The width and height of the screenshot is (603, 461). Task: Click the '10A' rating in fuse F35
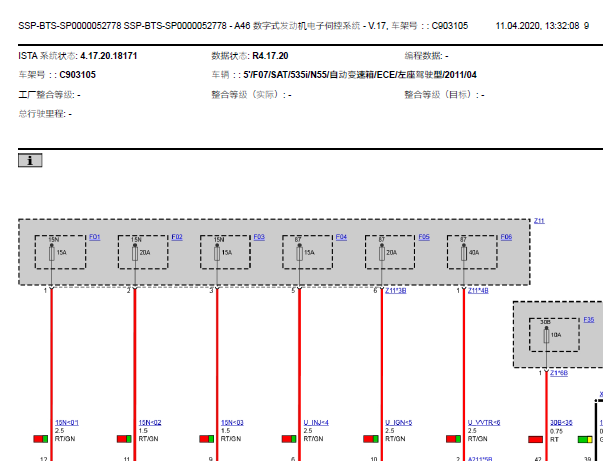(556, 335)
